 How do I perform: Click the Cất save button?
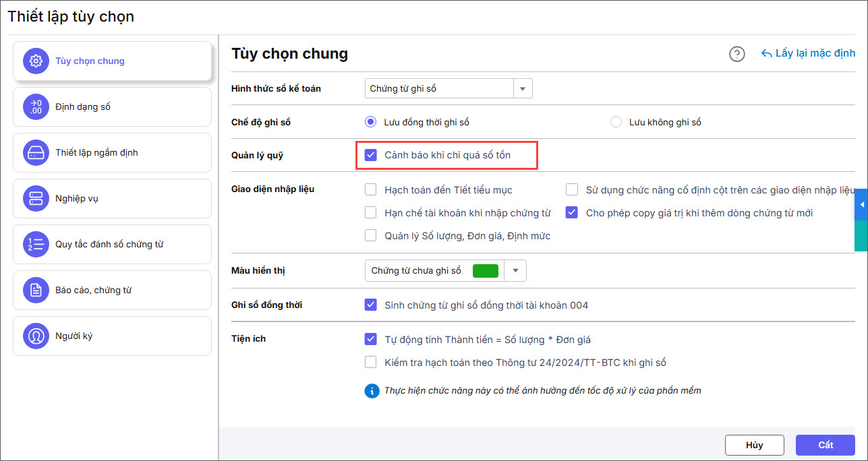[826, 445]
